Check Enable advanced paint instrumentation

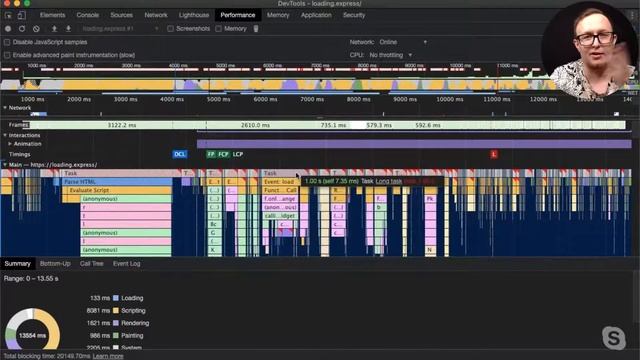click(x=7, y=55)
